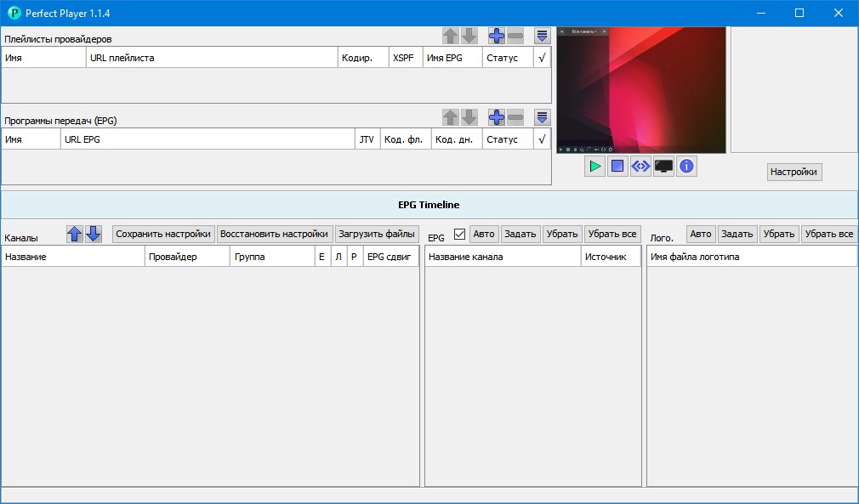
Task: Click the black monitor fullscreen icon
Action: click(663, 167)
